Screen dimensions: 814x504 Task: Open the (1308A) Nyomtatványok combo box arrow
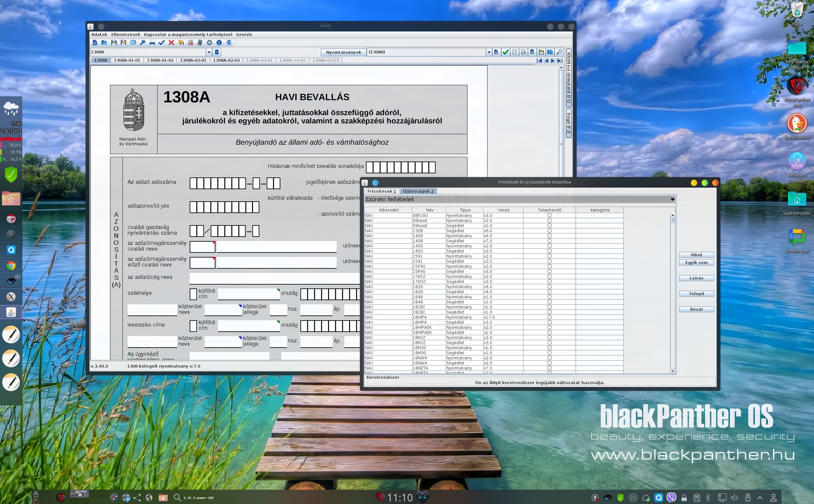pyautogui.click(x=489, y=52)
